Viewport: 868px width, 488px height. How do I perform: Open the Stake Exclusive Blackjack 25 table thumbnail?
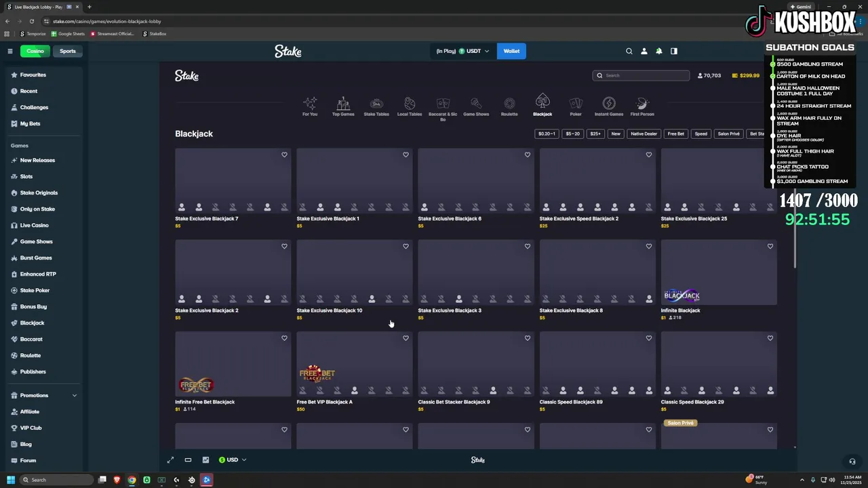(719, 180)
